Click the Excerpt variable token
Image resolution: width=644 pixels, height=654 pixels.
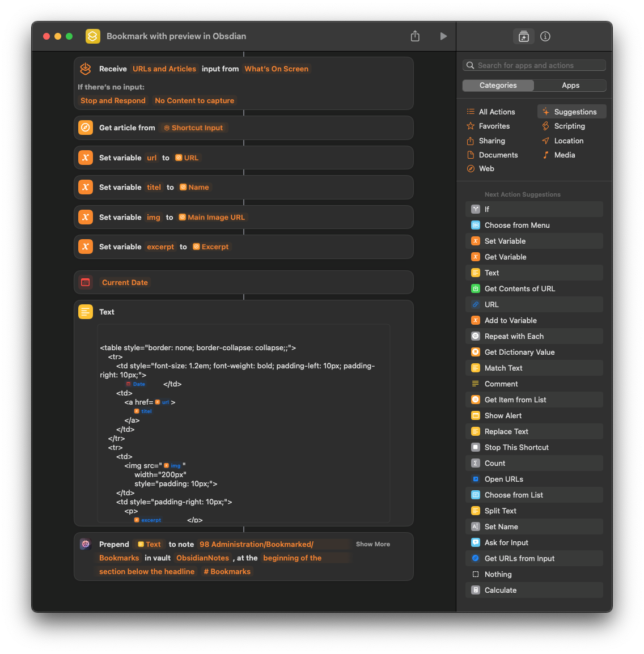click(x=211, y=247)
